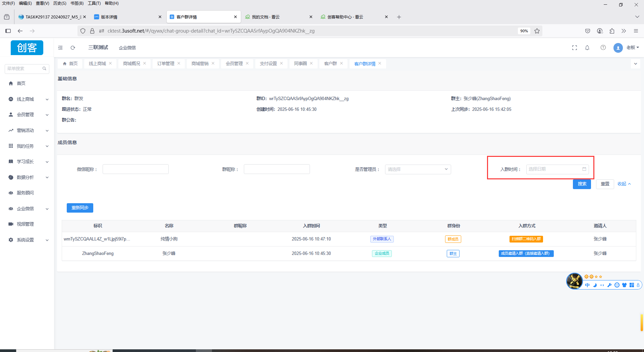
Task: Collapse sidebar with menu fold icon
Action: 60,48
